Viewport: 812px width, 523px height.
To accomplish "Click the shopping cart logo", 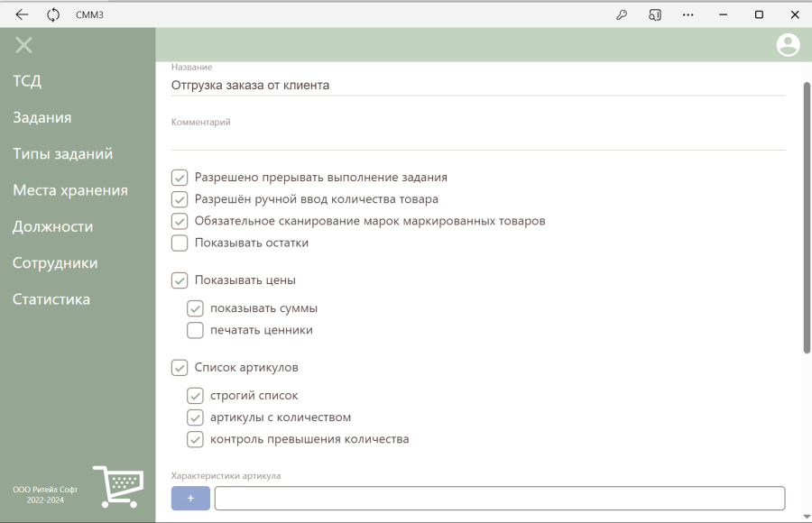I will (118, 487).
